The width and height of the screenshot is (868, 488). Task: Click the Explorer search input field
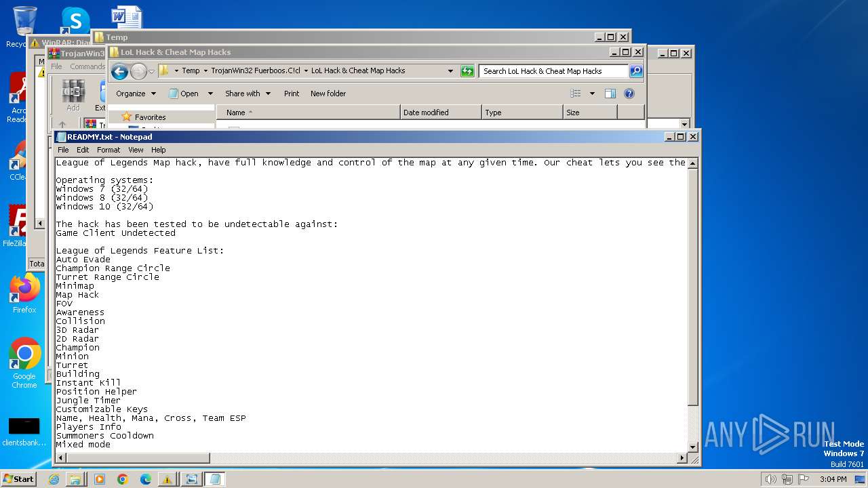point(554,71)
